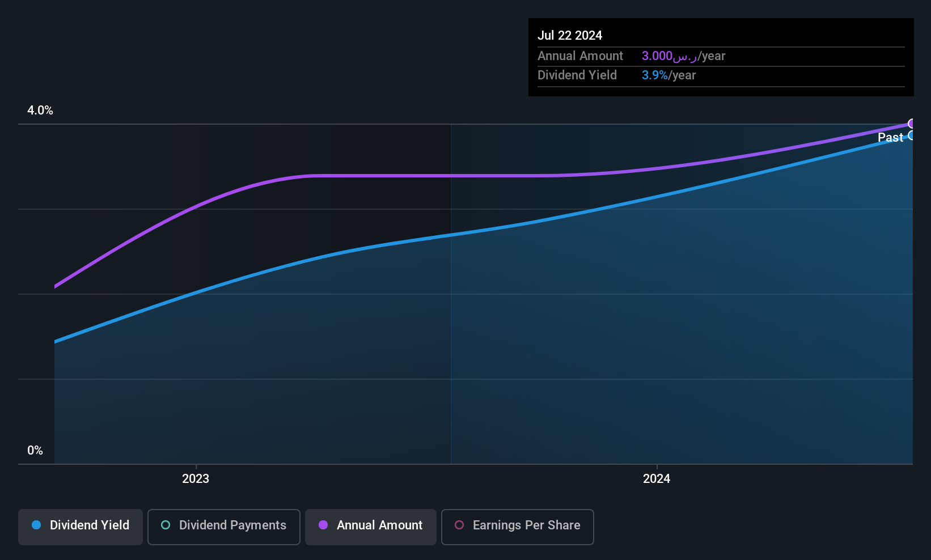
Task: Click the 0% y-axis label
Action: coord(35,451)
